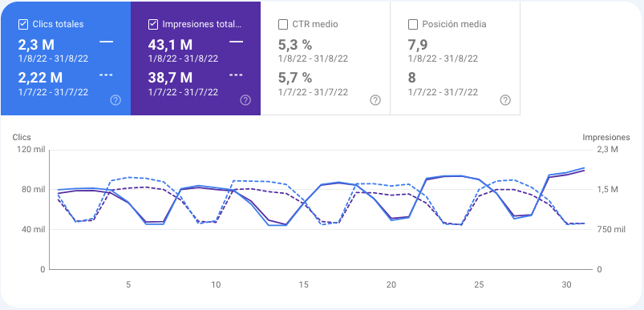Image resolution: width=644 pixels, height=310 pixels.
Task: Click day 5 on the x-axis
Action: click(x=128, y=284)
